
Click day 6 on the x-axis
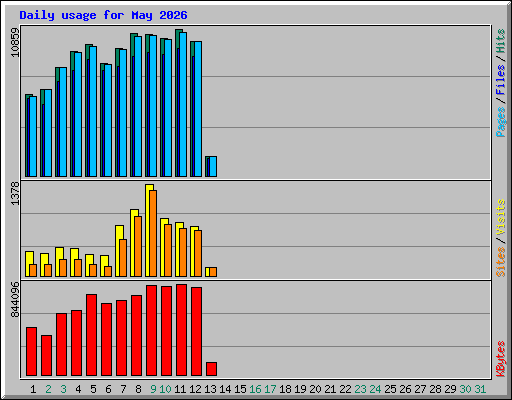click(x=108, y=389)
